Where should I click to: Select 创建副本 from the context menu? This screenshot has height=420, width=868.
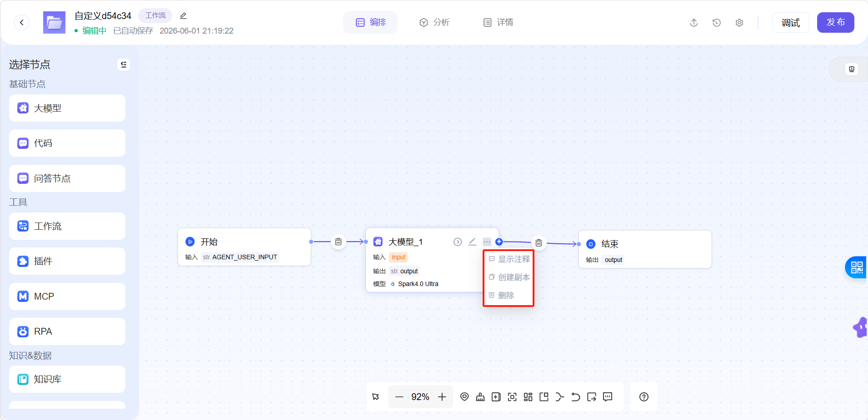509,277
